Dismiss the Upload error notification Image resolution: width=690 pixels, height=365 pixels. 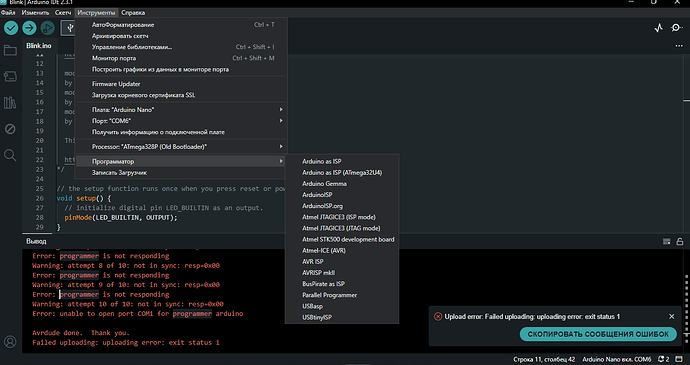(x=672, y=317)
